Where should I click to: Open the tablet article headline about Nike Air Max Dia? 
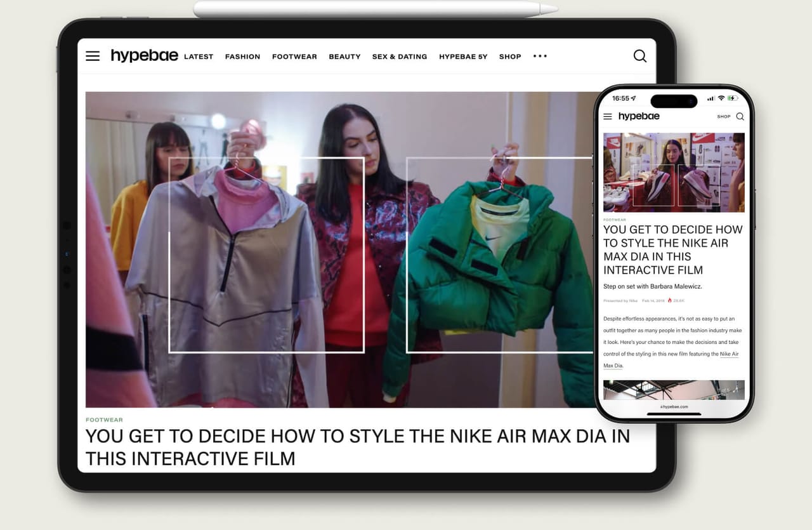tap(357, 447)
